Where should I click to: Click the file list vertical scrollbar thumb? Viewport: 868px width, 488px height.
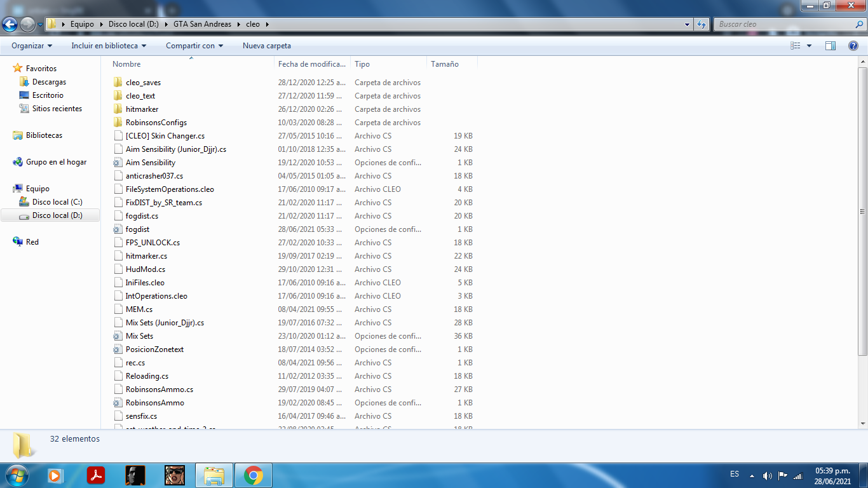pos(862,211)
